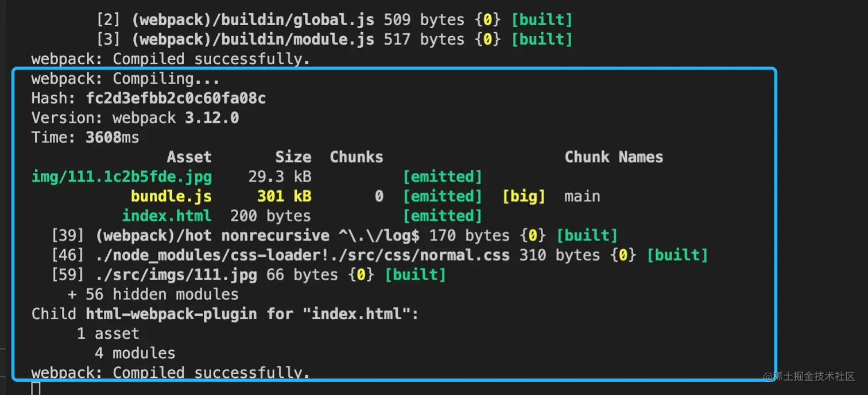Click the index.html asset name
Screen dimensions: 868x395
tap(166, 216)
